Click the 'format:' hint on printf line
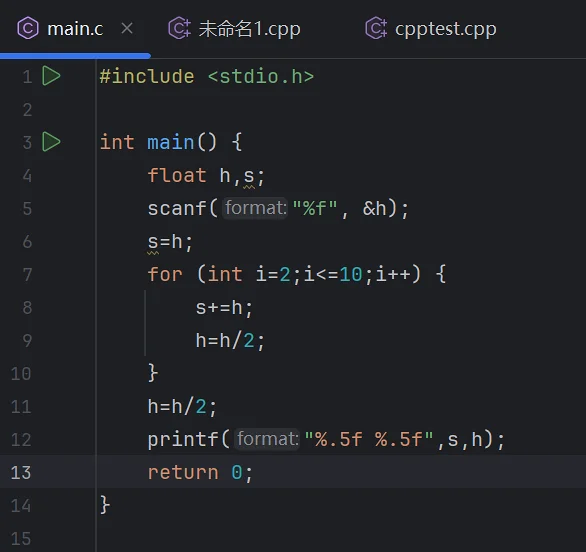The height and width of the screenshot is (552, 586). 268,439
